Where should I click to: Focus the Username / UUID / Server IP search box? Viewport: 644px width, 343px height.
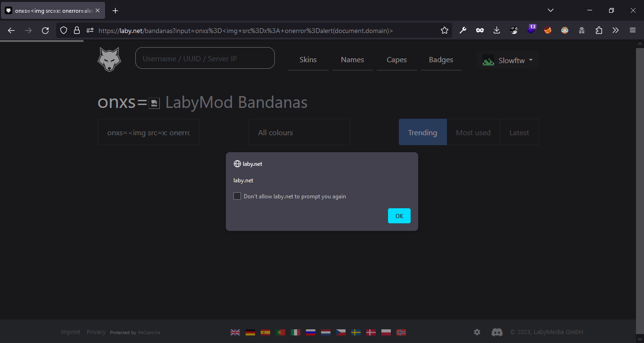point(205,58)
